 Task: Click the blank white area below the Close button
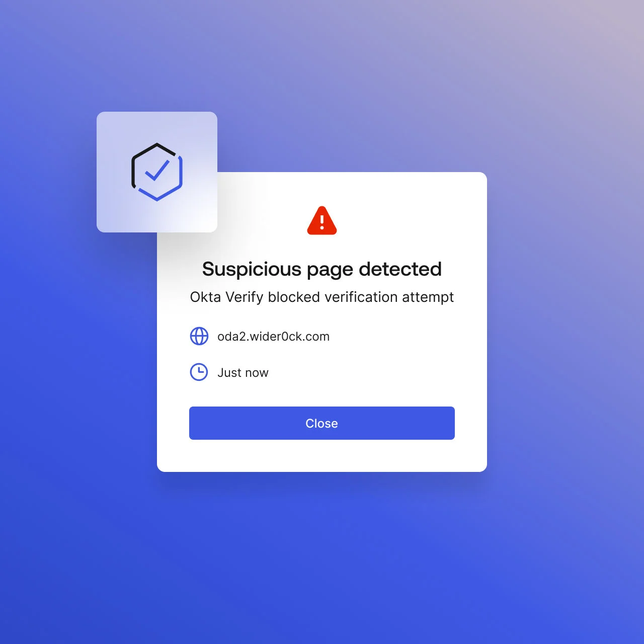tap(322, 456)
